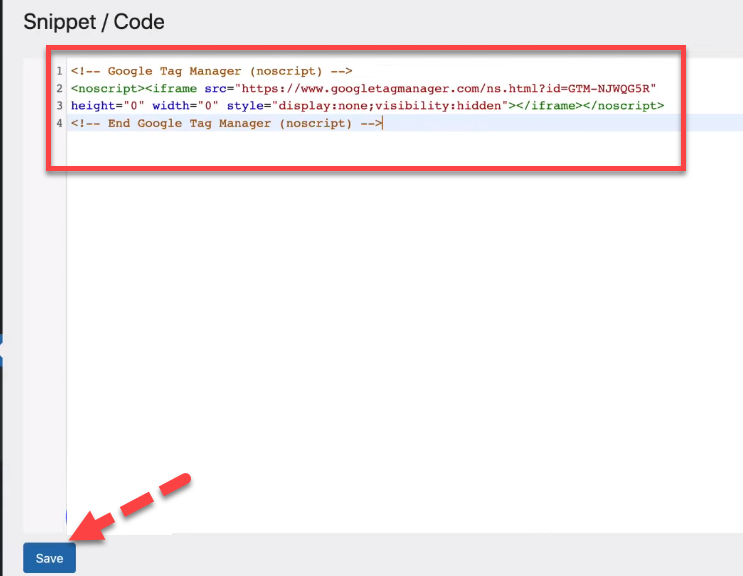Click the 'End Google Tag Manager' comment line
Screen dimensions: 743x576
pos(227,123)
